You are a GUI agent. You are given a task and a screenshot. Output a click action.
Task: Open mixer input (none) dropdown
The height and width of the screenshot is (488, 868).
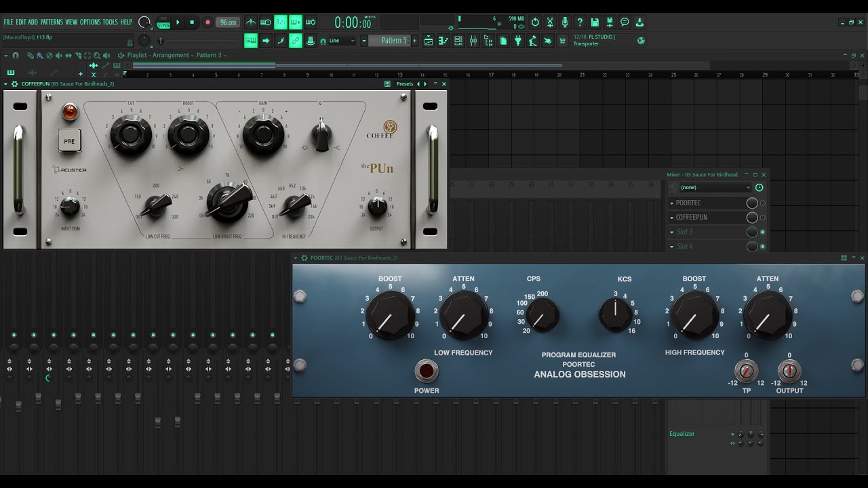[x=715, y=187]
